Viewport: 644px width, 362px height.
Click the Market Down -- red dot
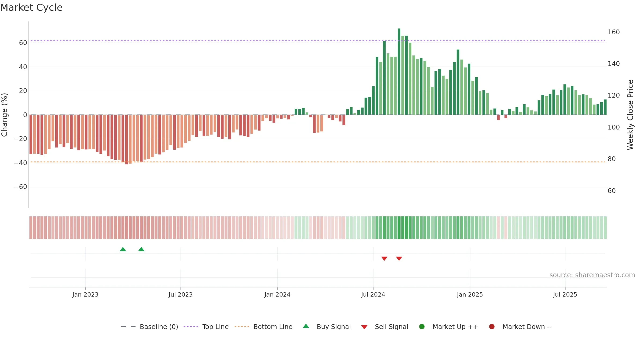[x=492, y=327]
